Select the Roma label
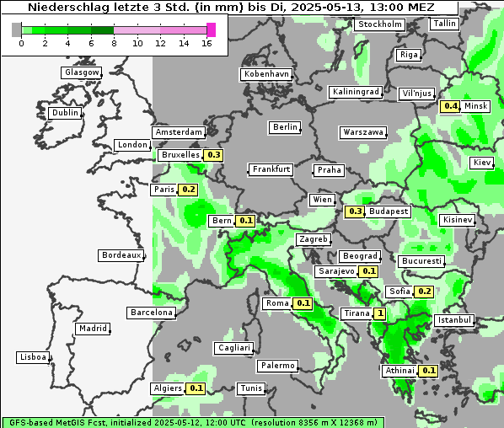Viewport: 504px width, 428px height. [x=277, y=303]
